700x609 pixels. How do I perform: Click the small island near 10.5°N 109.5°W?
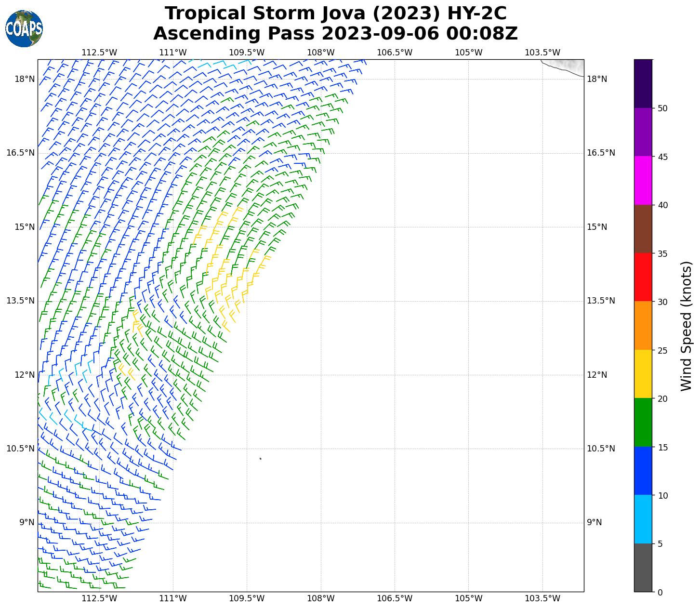pyautogui.click(x=260, y=458)
